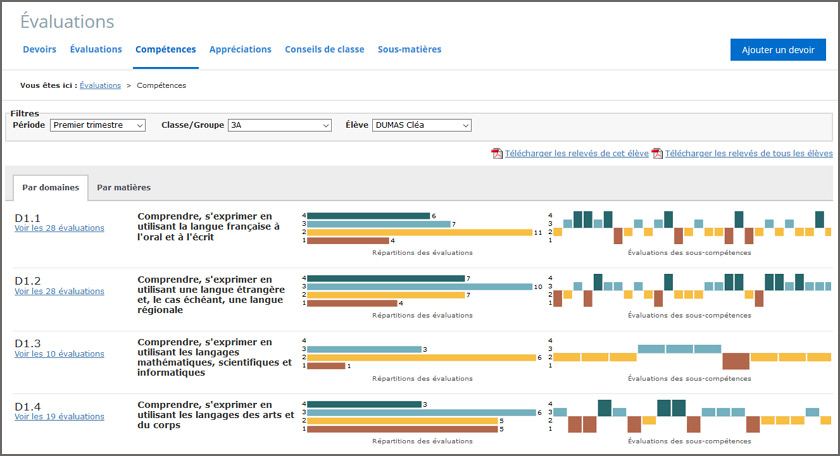Open the Conseils de classe tab
840x456 pixels.
click(x=324, y=49)
